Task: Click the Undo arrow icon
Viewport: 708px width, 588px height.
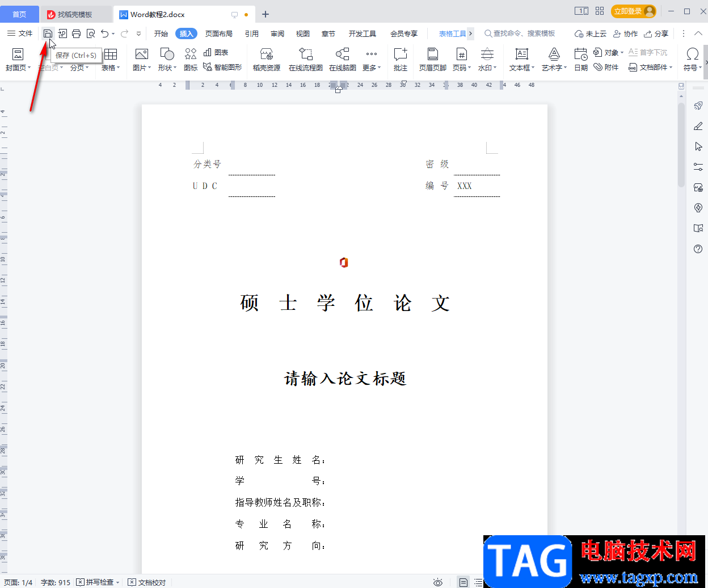Action: [104, 33]
